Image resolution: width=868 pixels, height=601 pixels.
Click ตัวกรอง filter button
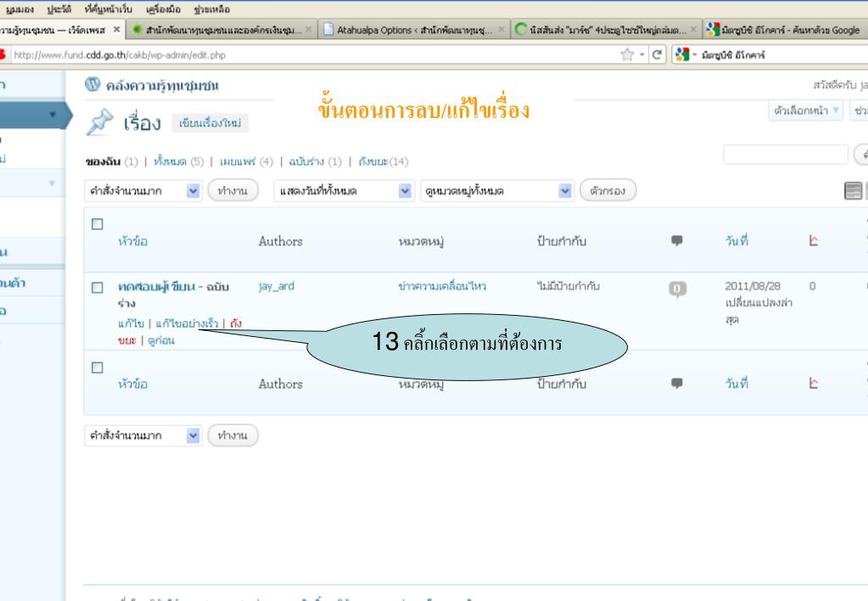pyautogui.click(x=608, y=190)
